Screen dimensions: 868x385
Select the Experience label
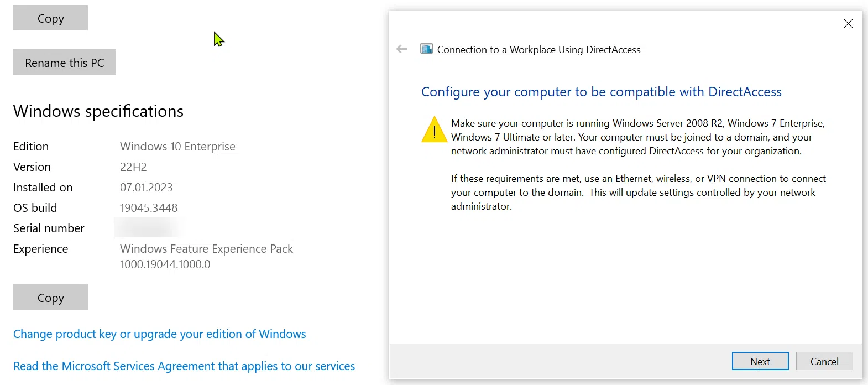[41, 249]
